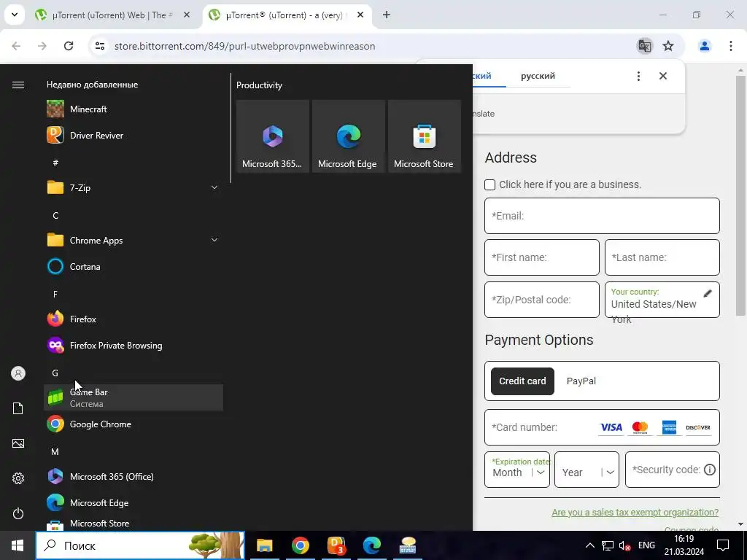Check 'Click here if you are a business'
The height and width of the screenshot is (560, 747).
(489, 184)
